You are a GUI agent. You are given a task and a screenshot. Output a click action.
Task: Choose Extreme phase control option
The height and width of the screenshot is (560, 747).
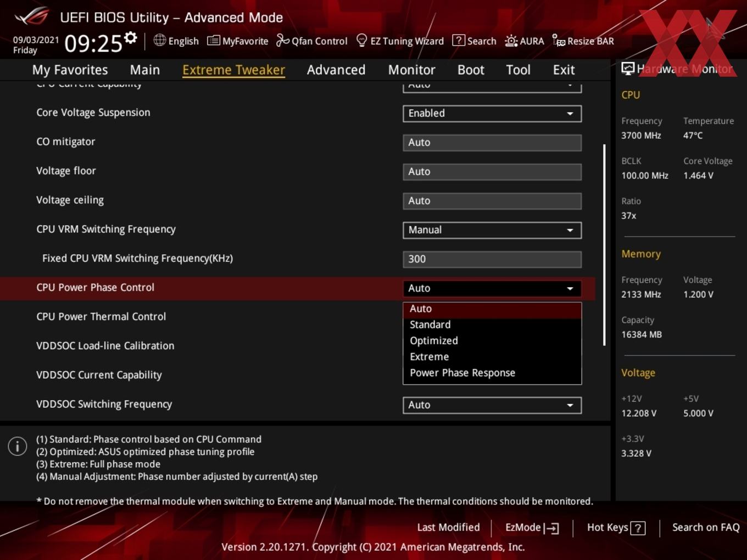[x=492, y=357]
